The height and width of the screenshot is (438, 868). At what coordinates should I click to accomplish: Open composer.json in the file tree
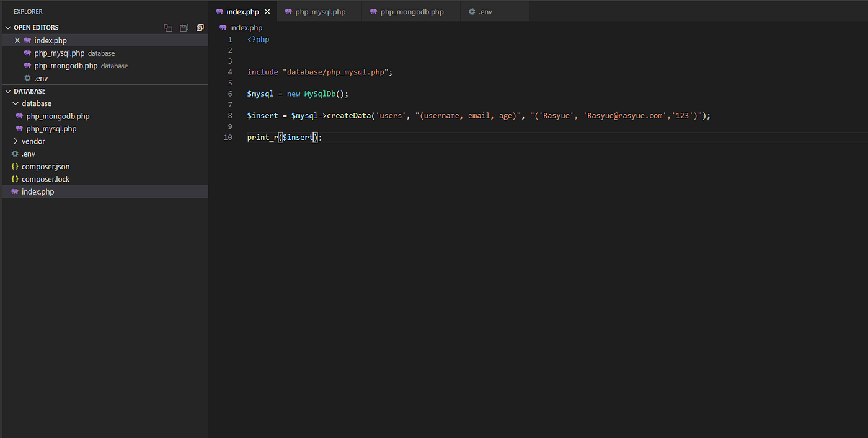pos(105,167)
